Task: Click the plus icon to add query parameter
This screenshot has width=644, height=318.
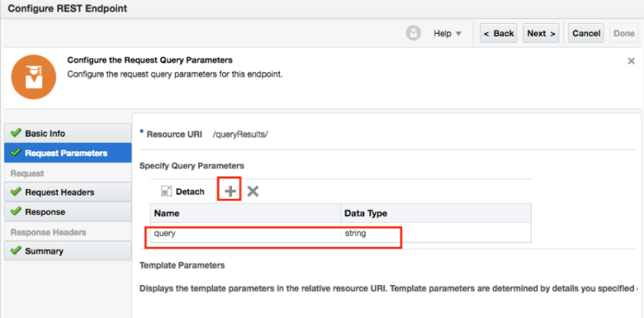Action: tap(229, 190)
